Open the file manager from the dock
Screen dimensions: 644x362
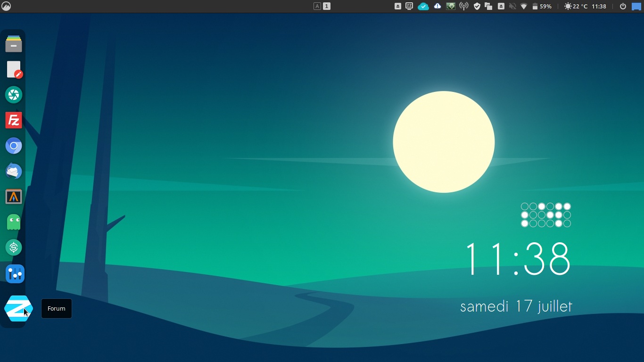click(x=14, y=44)
